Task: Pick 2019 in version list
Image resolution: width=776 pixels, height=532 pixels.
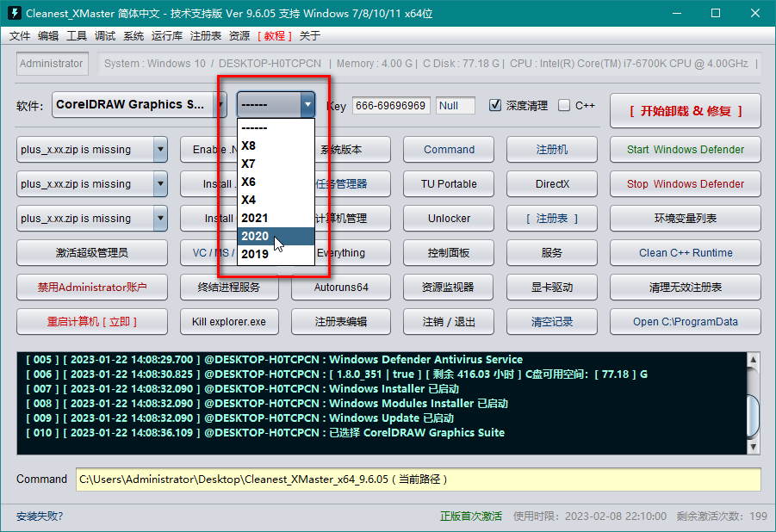Action: 276,254
